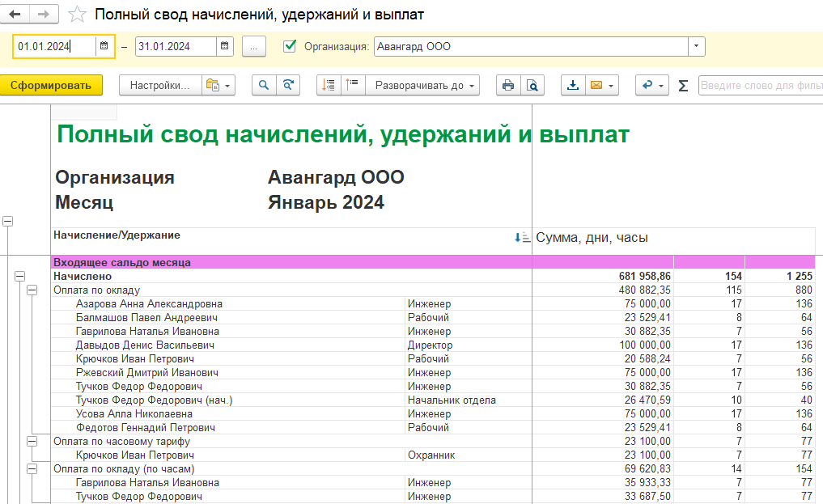The width and height of the screenshot is (823, 504).
Task: Expand all groups with the toolbar icon
Action: pos(353,85)
